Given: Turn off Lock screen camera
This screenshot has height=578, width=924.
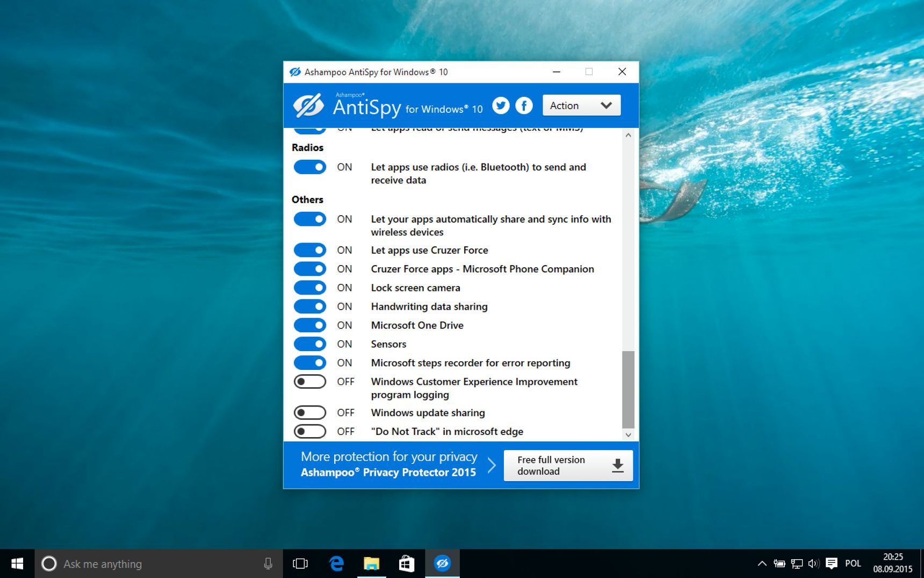Looking at the screenshot, I should [310, 288].
